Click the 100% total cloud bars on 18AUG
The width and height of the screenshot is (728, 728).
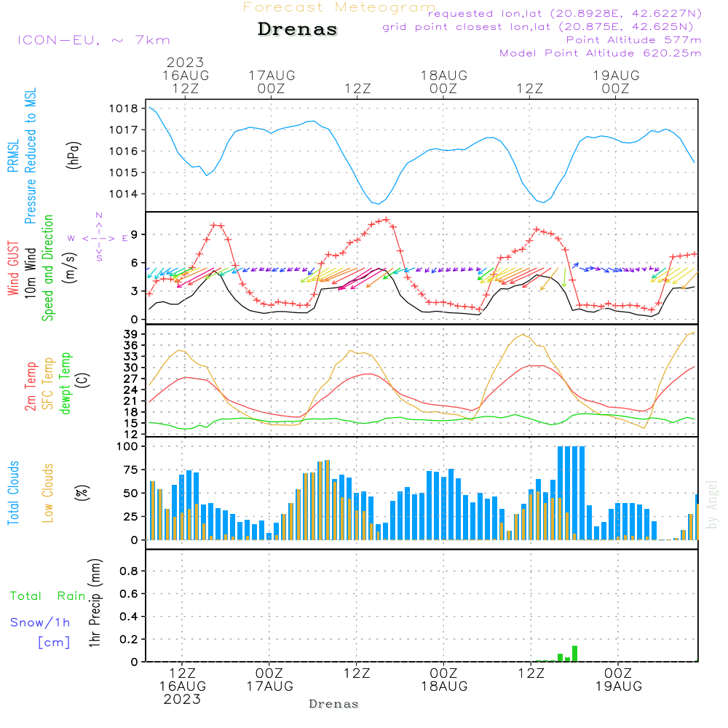(x=571, y=493)
